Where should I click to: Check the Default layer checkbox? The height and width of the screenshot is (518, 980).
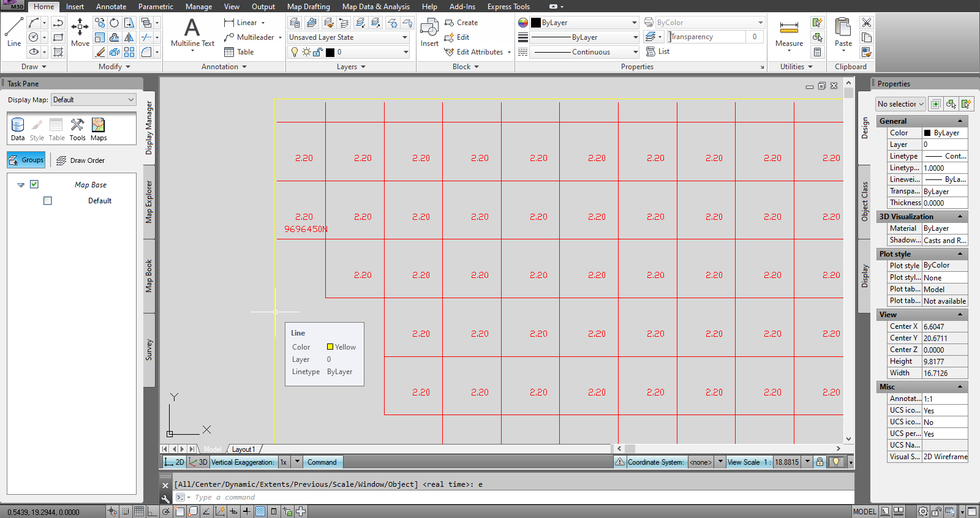[x=48, y=201]
